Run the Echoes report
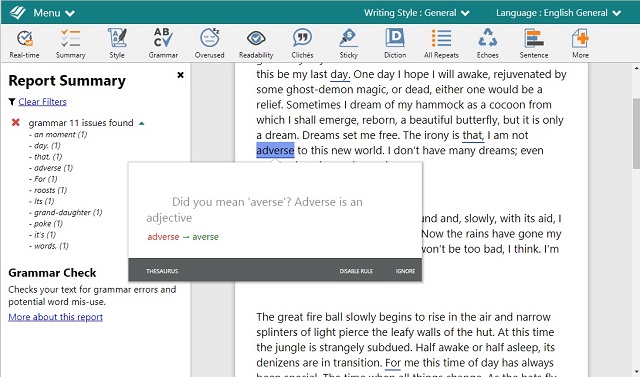The width and height of the screenshot is (640, 377). (487, 44)
